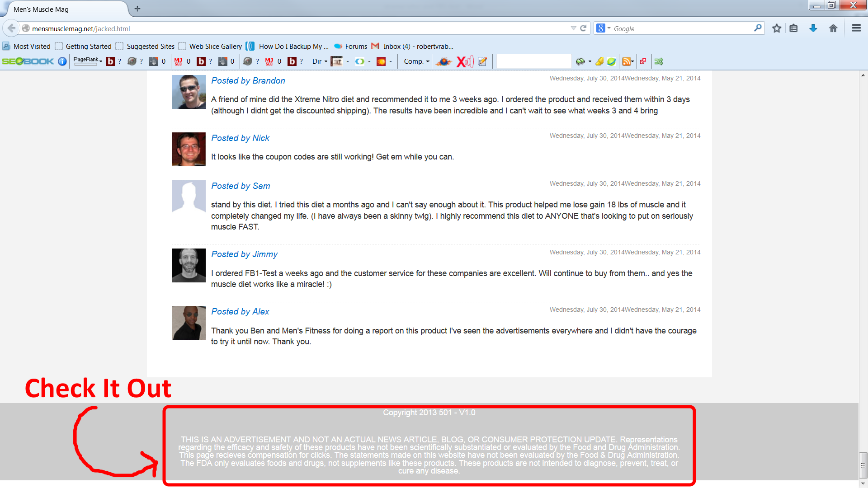
Task: Click the red popup windows toolbar icon
Action: 643,61
